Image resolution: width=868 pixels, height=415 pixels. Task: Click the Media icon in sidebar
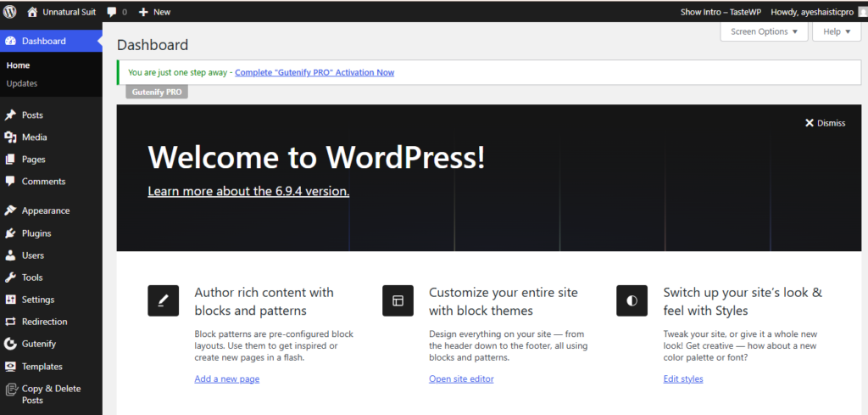point(10,137)
